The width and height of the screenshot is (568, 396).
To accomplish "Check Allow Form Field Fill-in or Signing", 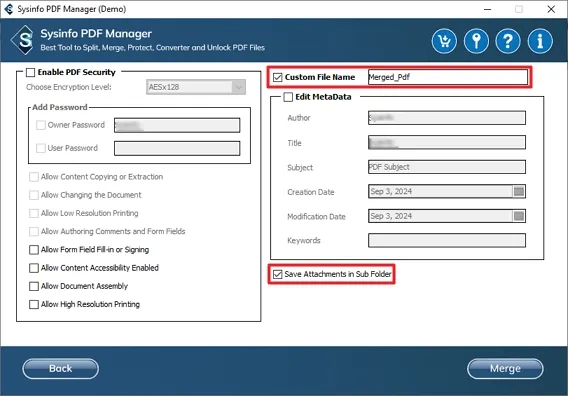I will pyautogui.click(x=34, y=250).
